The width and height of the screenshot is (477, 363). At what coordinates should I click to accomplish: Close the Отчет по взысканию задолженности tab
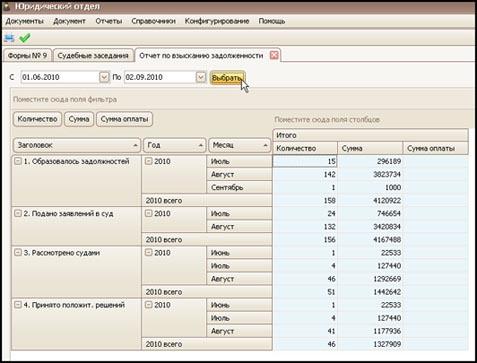pyautogui.click(x=274, y=55)
